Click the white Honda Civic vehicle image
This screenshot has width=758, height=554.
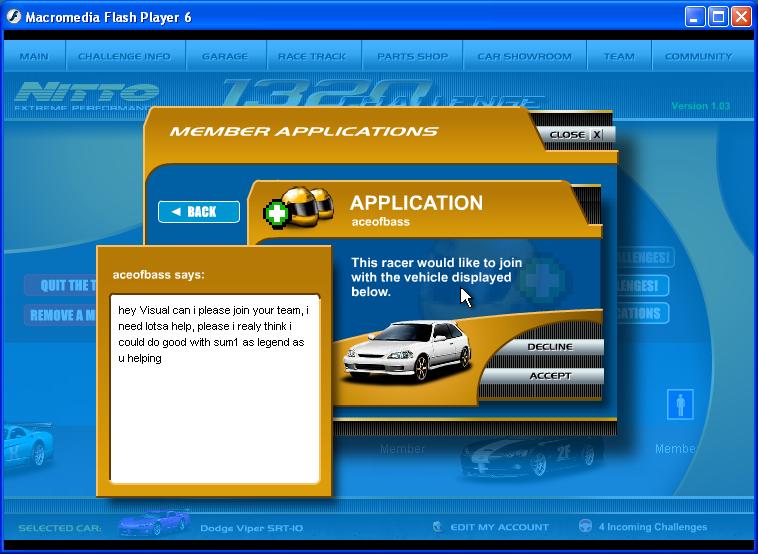tap(407, 351)
